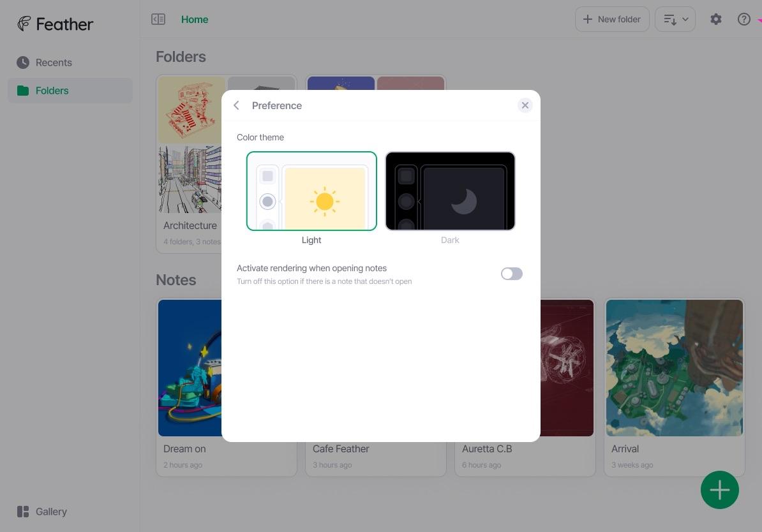Click the Recents clock icon
The height and width of the screenshot is (532, 762).
[23, 63]
